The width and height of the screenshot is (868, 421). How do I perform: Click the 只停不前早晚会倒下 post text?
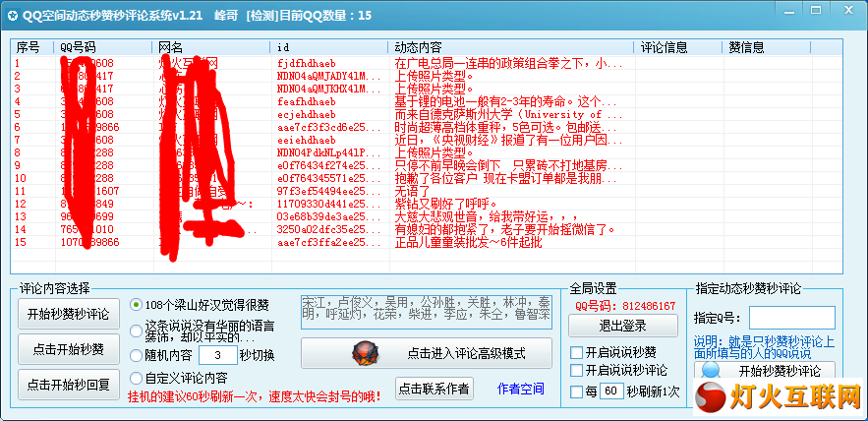[509, 165]
